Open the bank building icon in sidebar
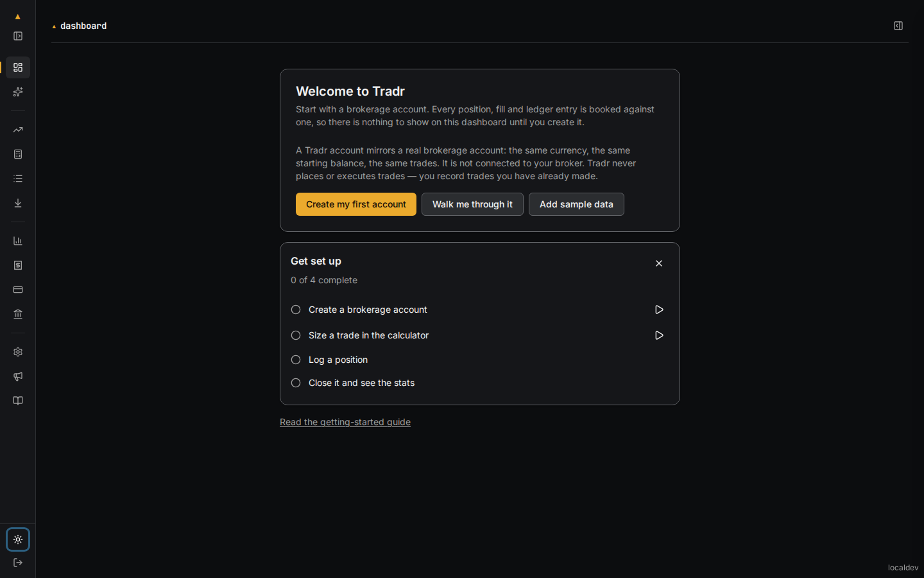Viewport: 924px width, 578px height. (18, 314)
